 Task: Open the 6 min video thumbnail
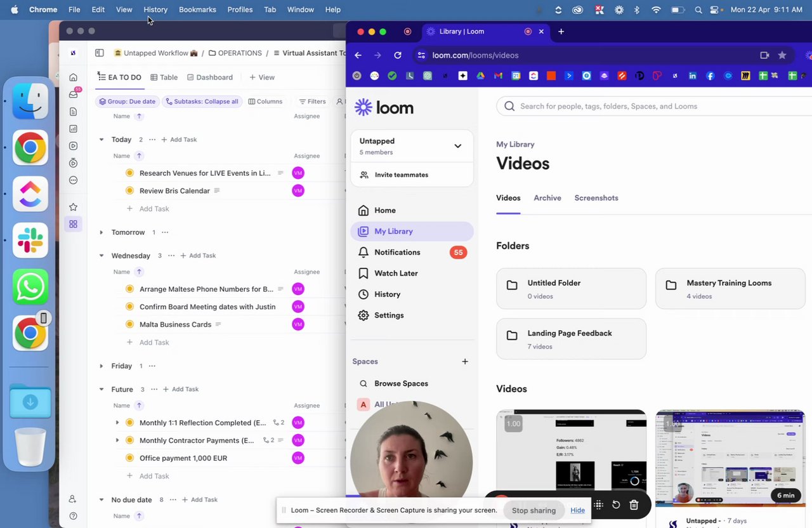730,458
